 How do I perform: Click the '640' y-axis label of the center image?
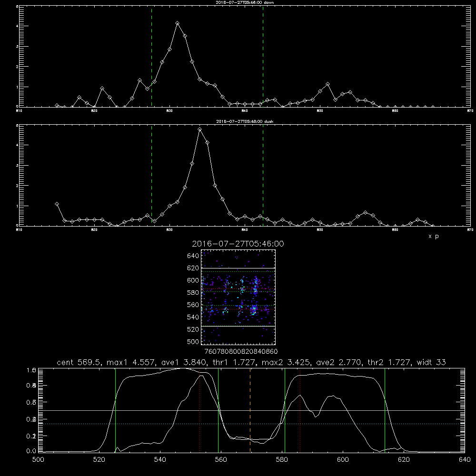(x=193, y=256)
